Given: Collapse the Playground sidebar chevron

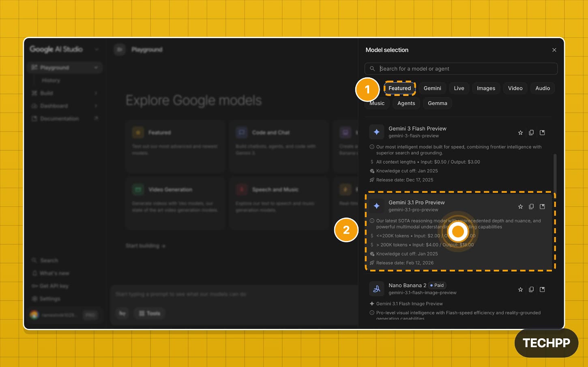Looking at the screenshot, I should [96, 67].
